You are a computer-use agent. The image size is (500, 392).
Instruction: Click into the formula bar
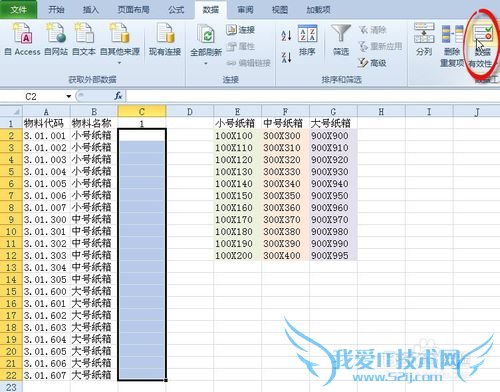click(313, 96)
